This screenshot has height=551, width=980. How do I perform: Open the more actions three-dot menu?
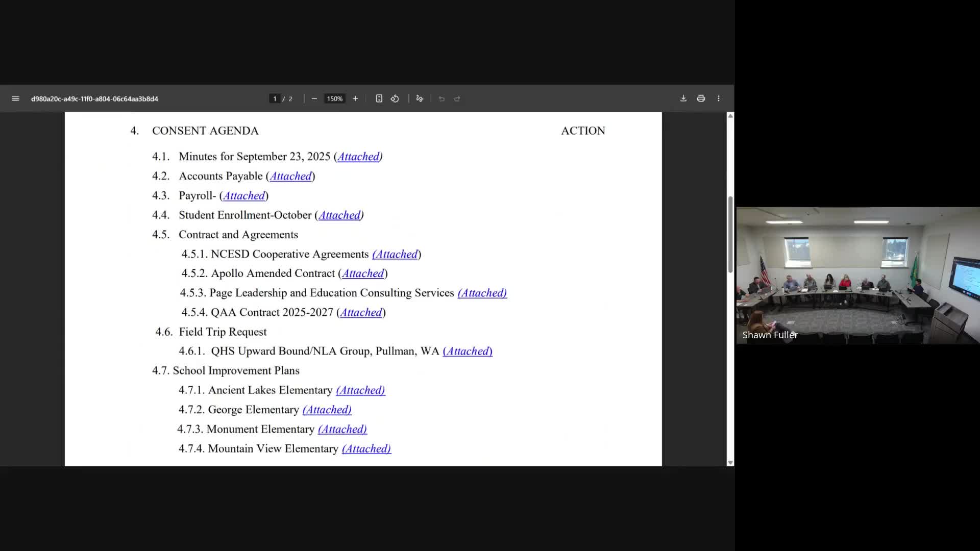point(719,98)
